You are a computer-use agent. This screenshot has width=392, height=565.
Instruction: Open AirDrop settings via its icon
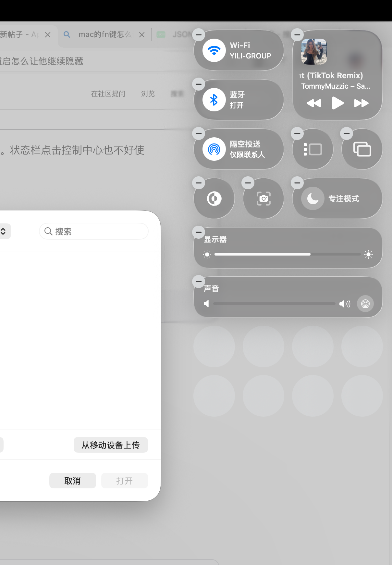(214, 149)
